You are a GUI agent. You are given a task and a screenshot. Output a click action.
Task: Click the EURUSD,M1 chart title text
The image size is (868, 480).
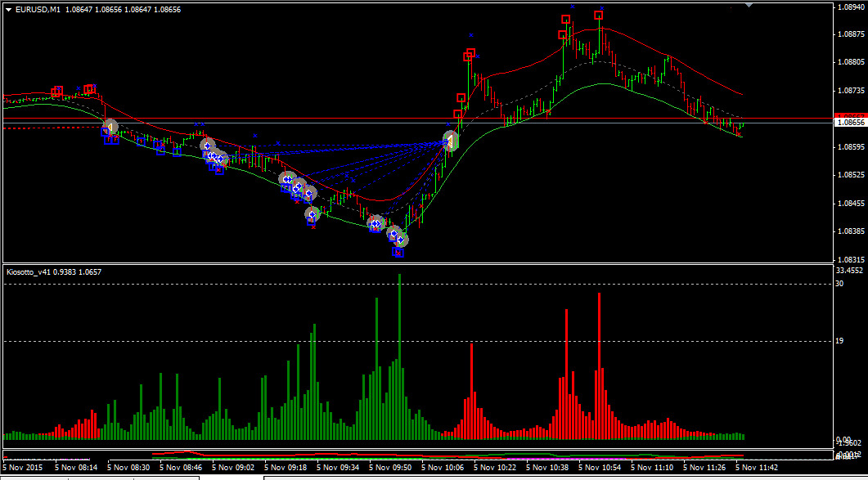click(38, 10)
